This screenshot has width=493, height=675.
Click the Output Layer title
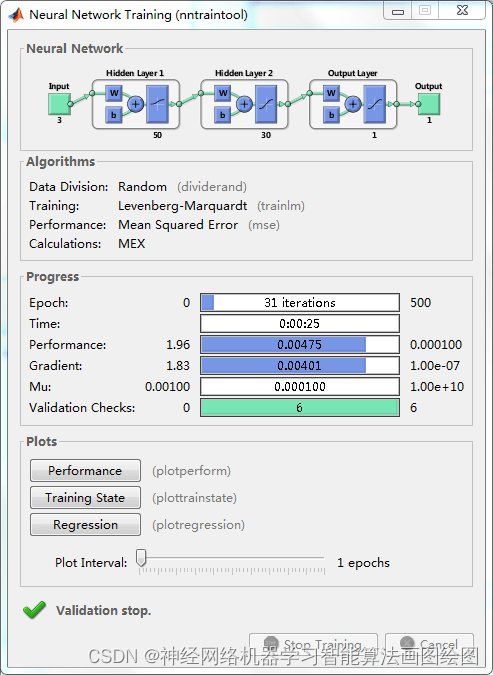(353, 73)
